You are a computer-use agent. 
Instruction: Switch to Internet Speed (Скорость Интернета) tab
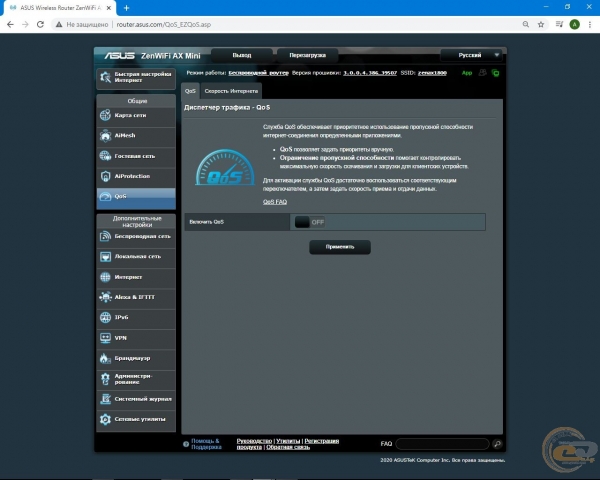click(231, 91)
